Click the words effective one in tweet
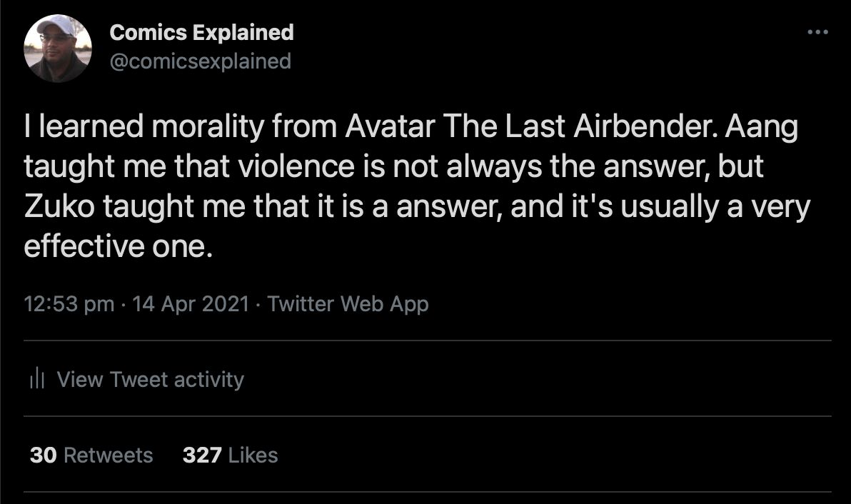 (x=118, y=246)
